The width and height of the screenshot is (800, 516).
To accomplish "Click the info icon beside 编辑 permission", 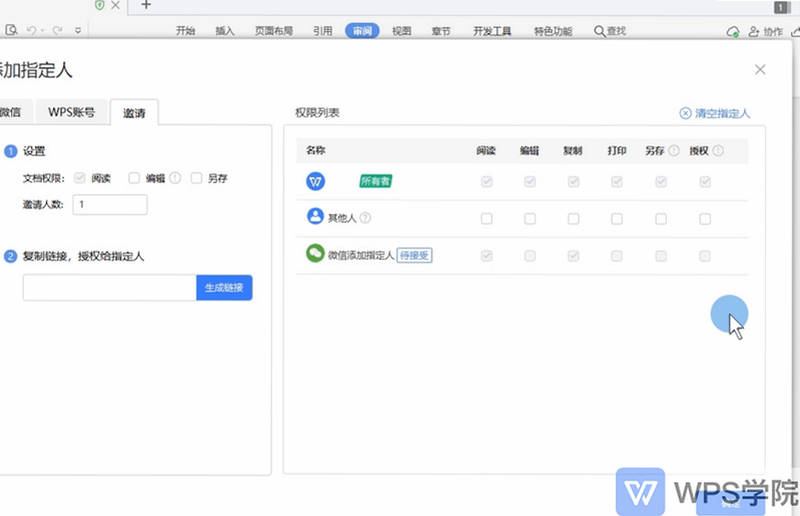I will pyautogui.click(x=175, y=178).
